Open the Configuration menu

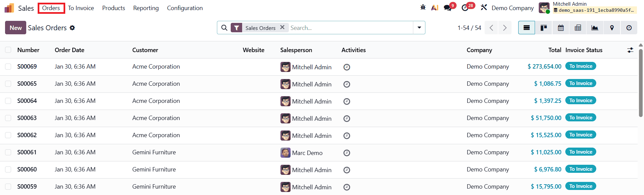(185, 8)
